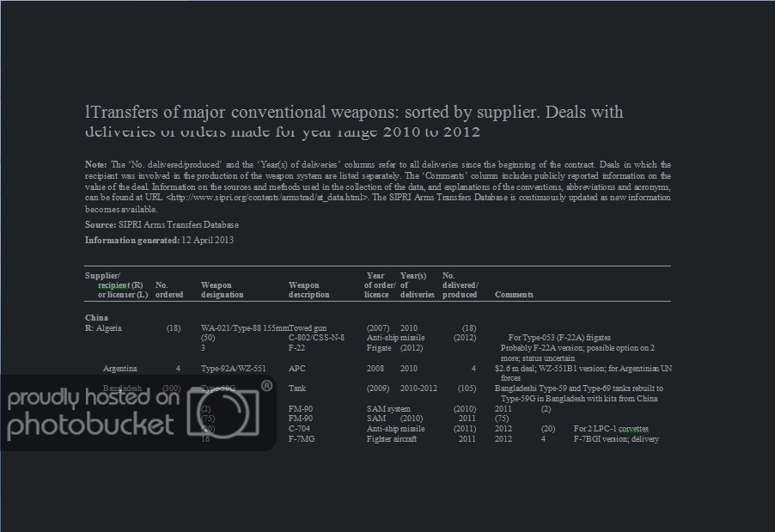
Task: Click 'C-802/CSS-N-8' entry
Action: click(316, 338)
